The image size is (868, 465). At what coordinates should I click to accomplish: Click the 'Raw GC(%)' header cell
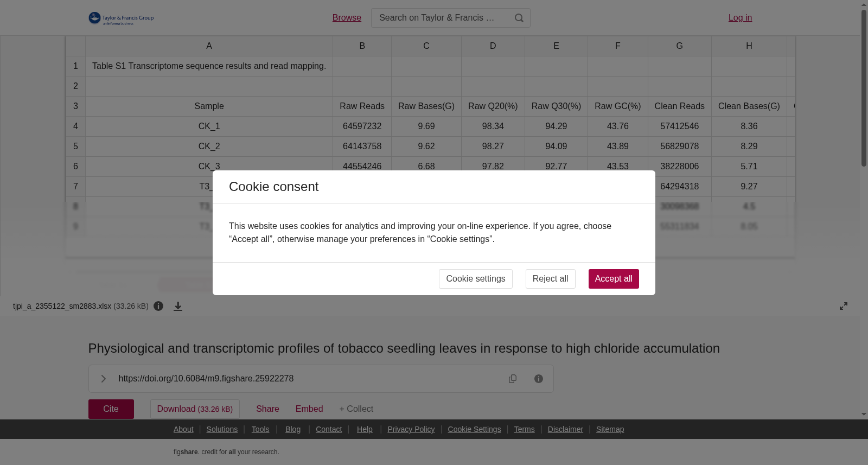[617, 106]
